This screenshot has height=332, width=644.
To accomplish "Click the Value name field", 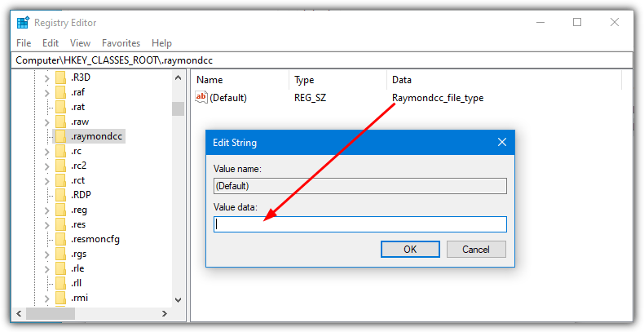I will 360,186.
